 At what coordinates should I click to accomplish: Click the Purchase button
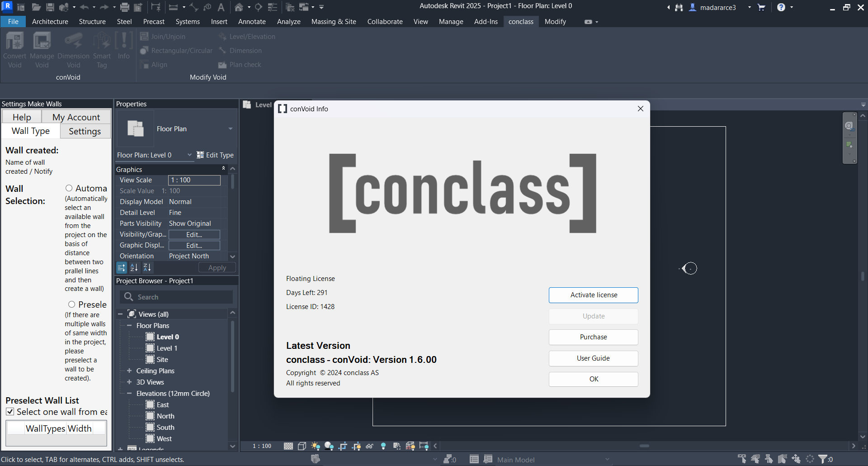click(x=594, y=337)
